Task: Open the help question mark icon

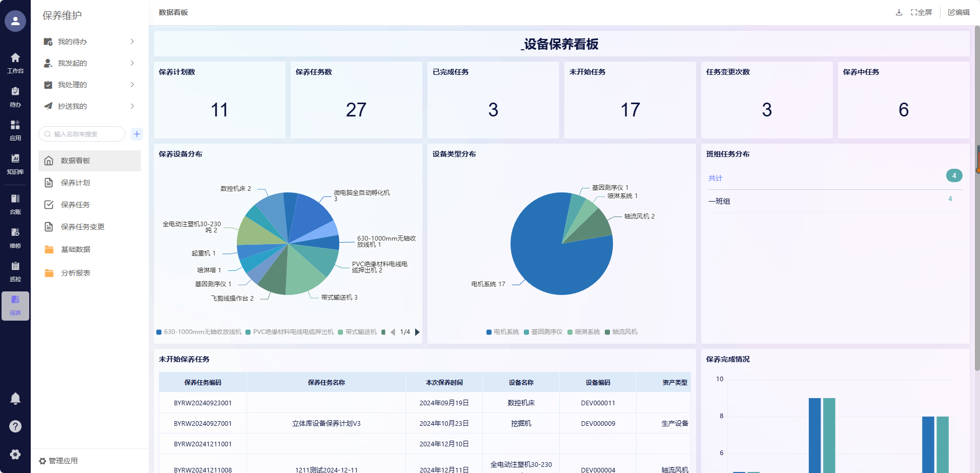Action: 15,426
